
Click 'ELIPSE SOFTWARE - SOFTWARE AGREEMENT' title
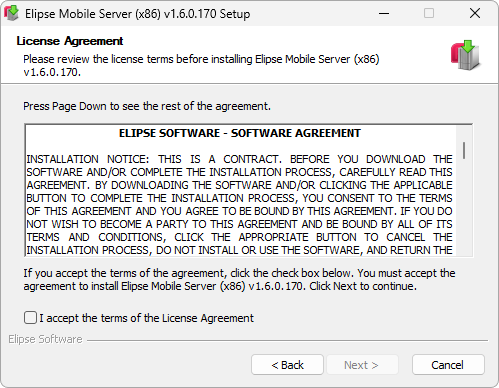tap(240, 133)
